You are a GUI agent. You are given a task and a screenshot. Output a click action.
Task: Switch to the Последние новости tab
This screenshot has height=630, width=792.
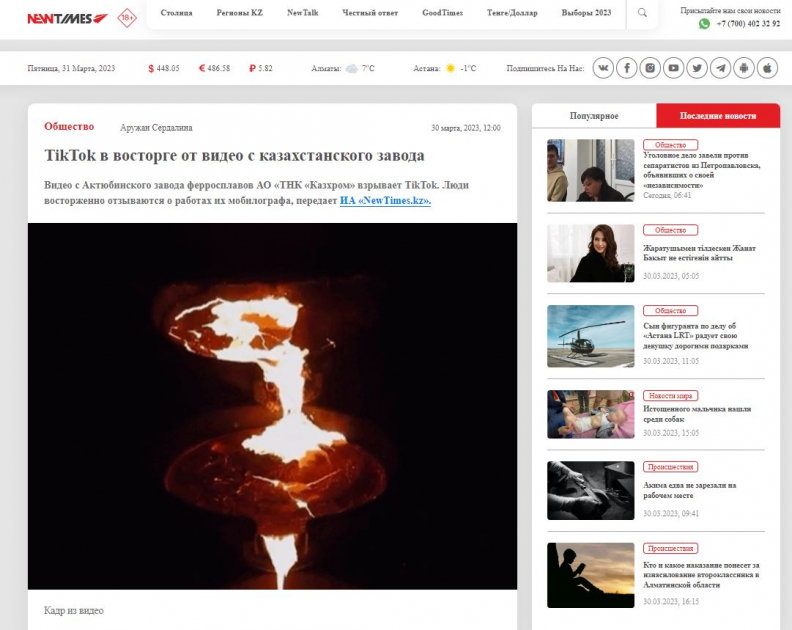point(718,116)
